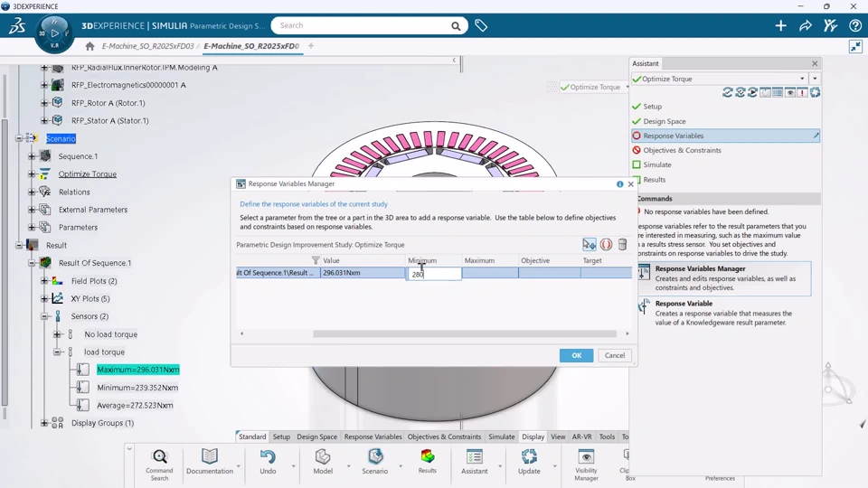Screen dimensions: 868x488
Task: Click the share arrow icon
Action: 806,25
